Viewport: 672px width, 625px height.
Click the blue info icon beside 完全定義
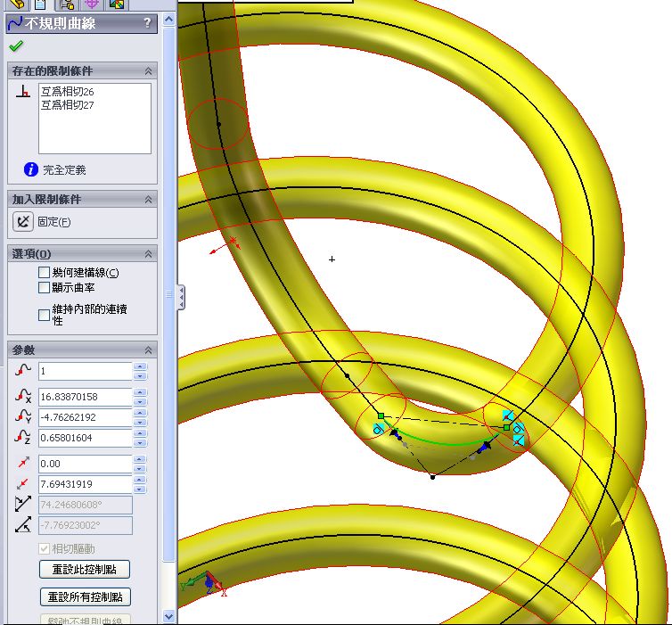tap(31, 169)
